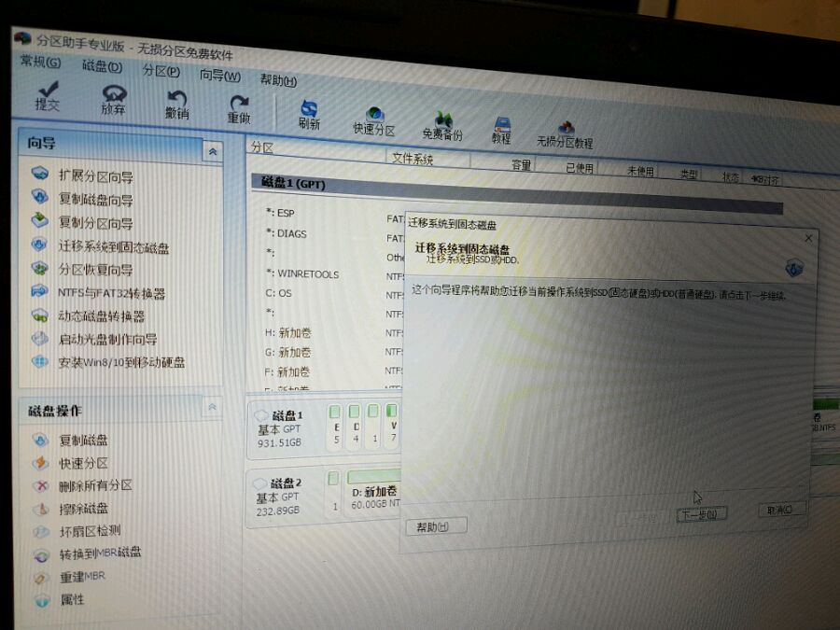Click the 提交 (commit) toolbar icon

pyautogui.click(x=48, y=96)
